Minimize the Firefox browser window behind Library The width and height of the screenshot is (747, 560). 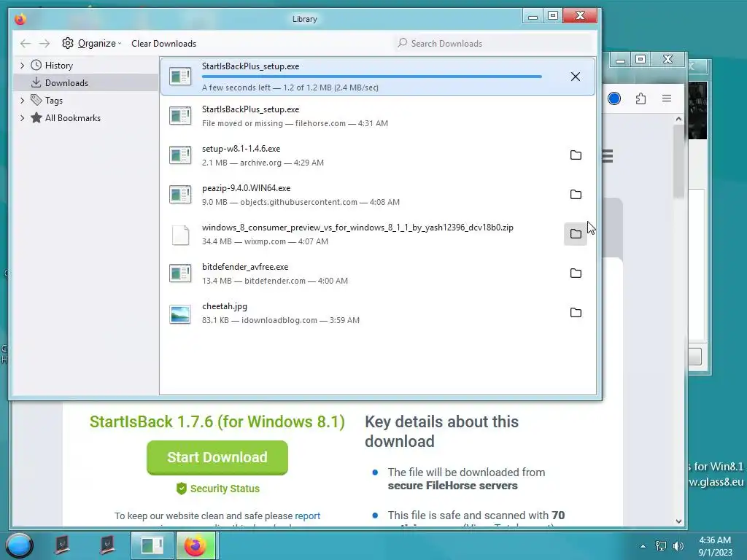point(620,60)
